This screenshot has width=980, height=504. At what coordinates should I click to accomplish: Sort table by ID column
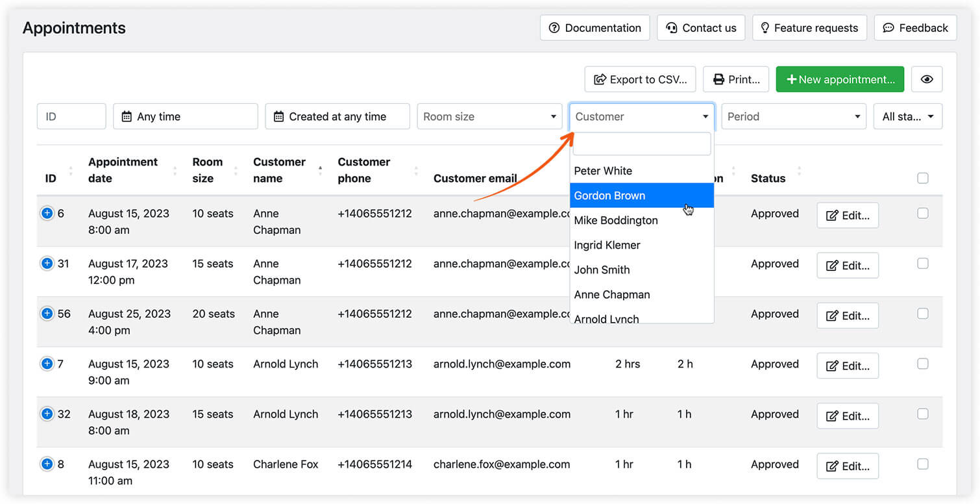71,170
